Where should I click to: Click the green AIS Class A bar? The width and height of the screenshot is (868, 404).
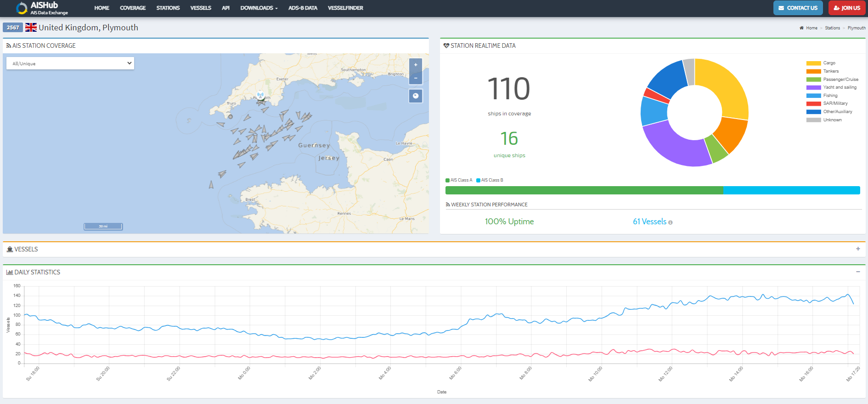tap(584, 190)
